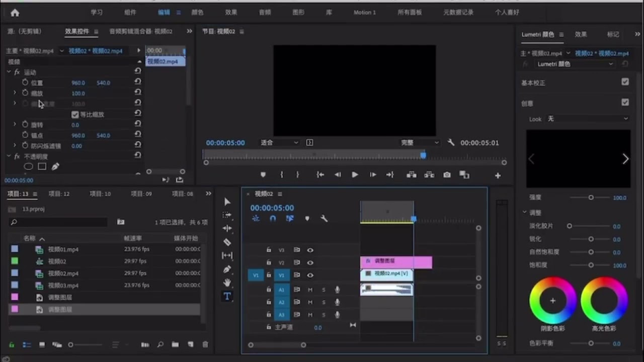Show more project panel tabs

208,194
